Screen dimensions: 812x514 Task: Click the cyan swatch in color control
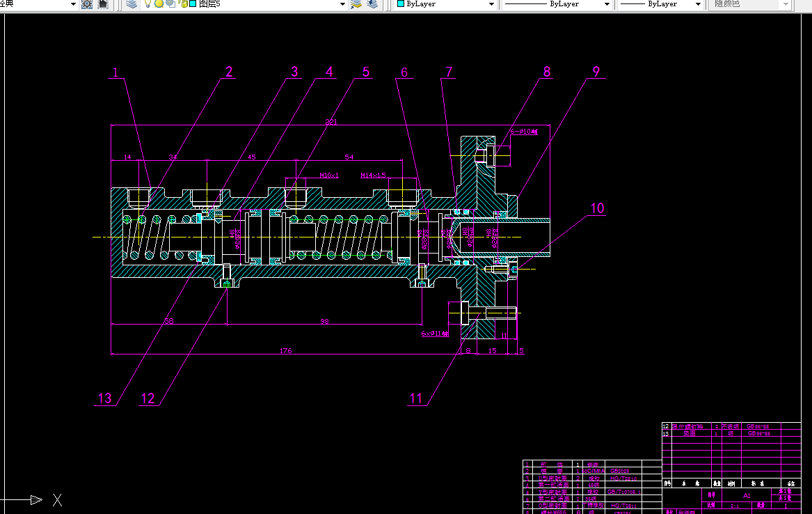point(400,3)
